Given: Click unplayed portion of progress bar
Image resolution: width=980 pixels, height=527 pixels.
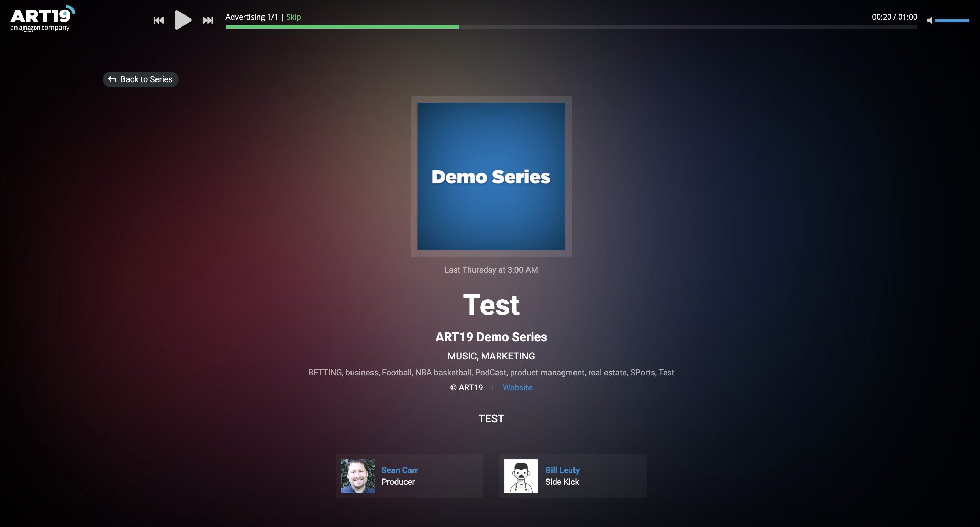Looking at the screenshot, I should click(685, 27).
